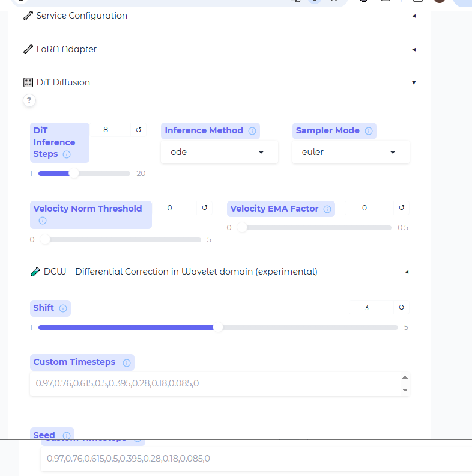Reset DiT Inference Steps value
The height and width of the screenshot is (476, 472).
pyautogui.click(x=138, y=130)
